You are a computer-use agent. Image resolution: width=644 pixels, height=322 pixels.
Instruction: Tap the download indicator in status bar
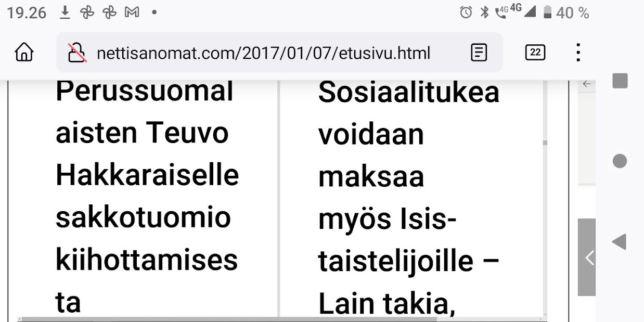point(65,12)
